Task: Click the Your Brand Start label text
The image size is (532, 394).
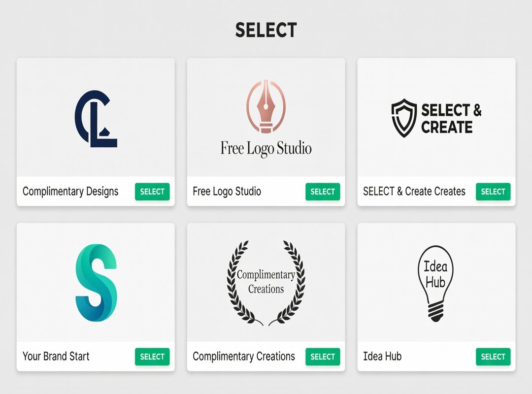Action: 56,357
